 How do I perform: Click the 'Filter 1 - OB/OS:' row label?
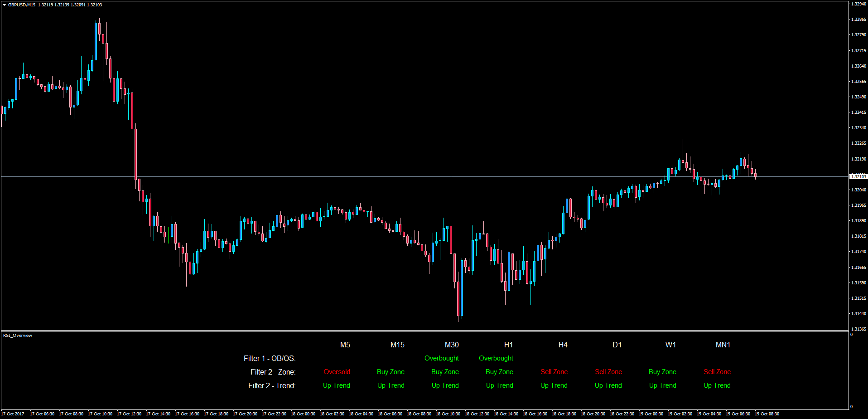pyautogui.click(x=270, y=359)
